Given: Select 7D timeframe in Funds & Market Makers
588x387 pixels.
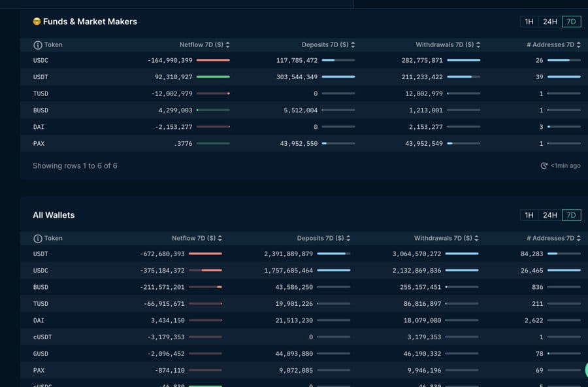Looking at the screenshot, I should click(571, 22).
